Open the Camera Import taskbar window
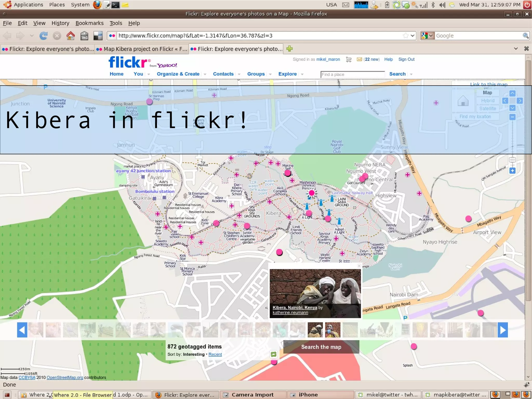The width and height of the screenshot is (532, 399). pos(253,395)
